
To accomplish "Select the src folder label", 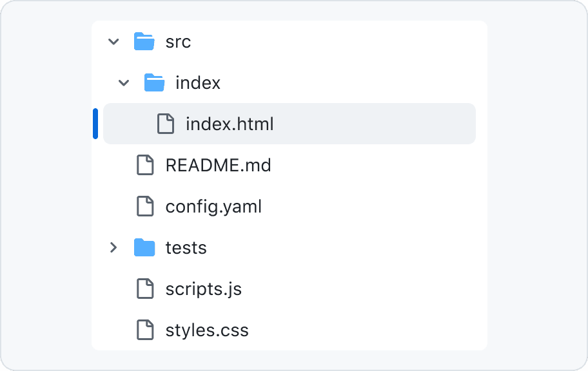I will (178, 42).
